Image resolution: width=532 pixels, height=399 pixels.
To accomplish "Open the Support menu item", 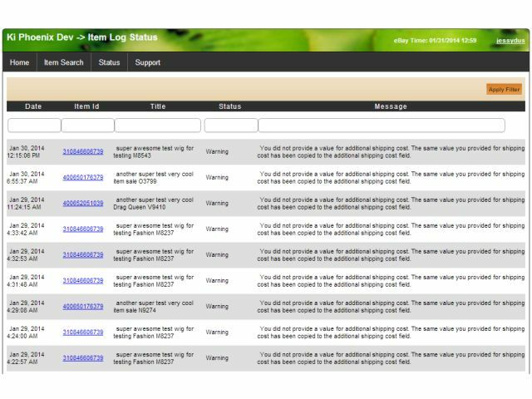I will pyautogui.click(x=148, y=62).
